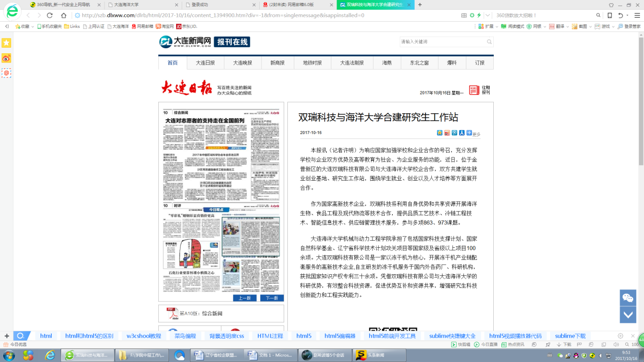This screenshot has width=644, height=362.
Task: Click the page vertical scrollbar
Action: click(640, 102)
